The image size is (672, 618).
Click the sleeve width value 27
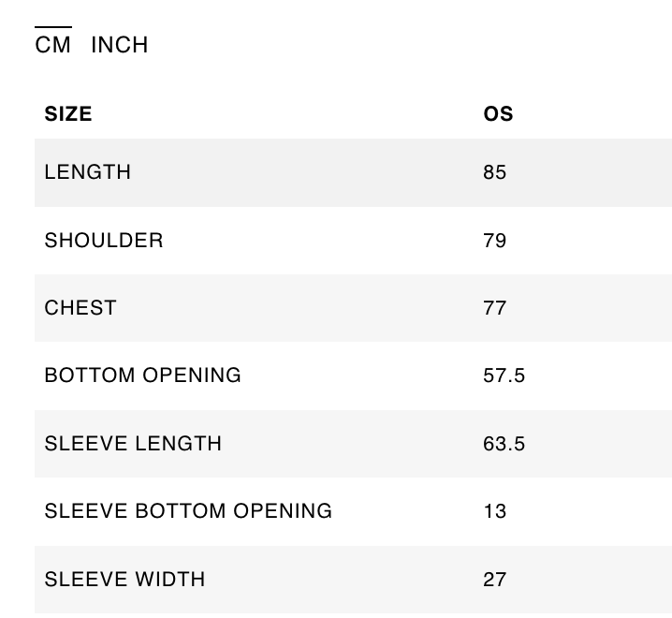coord(495,579)
